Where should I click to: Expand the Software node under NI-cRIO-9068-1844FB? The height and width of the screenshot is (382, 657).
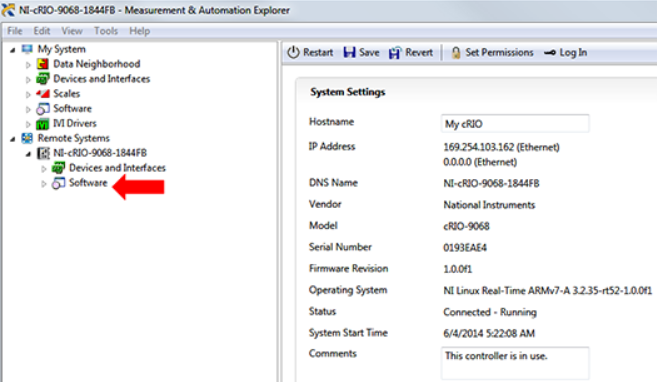(x=44, y=183)
